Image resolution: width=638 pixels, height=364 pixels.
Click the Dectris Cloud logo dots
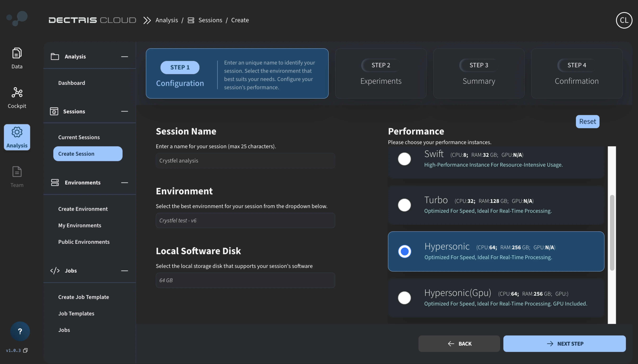point(17,18)
